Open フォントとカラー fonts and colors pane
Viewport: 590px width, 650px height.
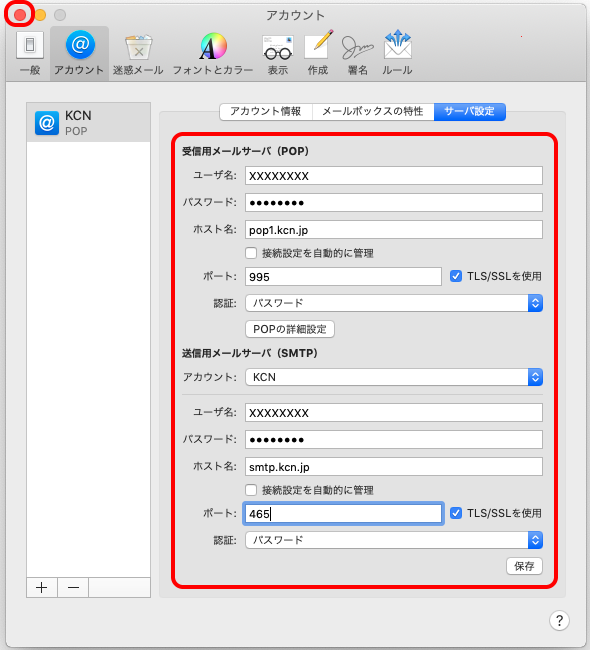click(x=213, y=53)
